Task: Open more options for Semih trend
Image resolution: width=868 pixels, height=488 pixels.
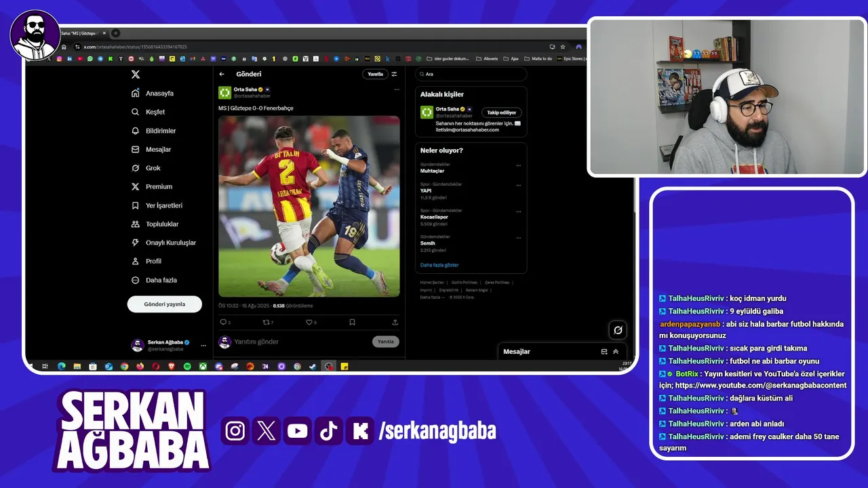Action: pos(519,238)
